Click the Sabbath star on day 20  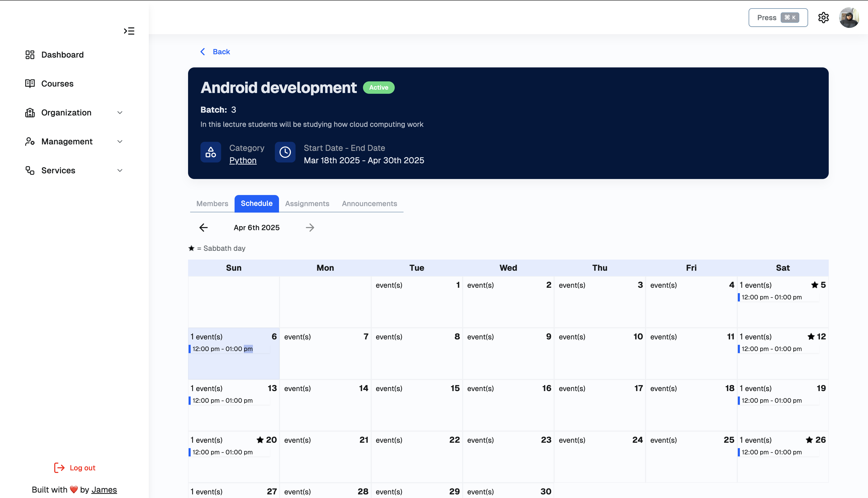(260, 440)
